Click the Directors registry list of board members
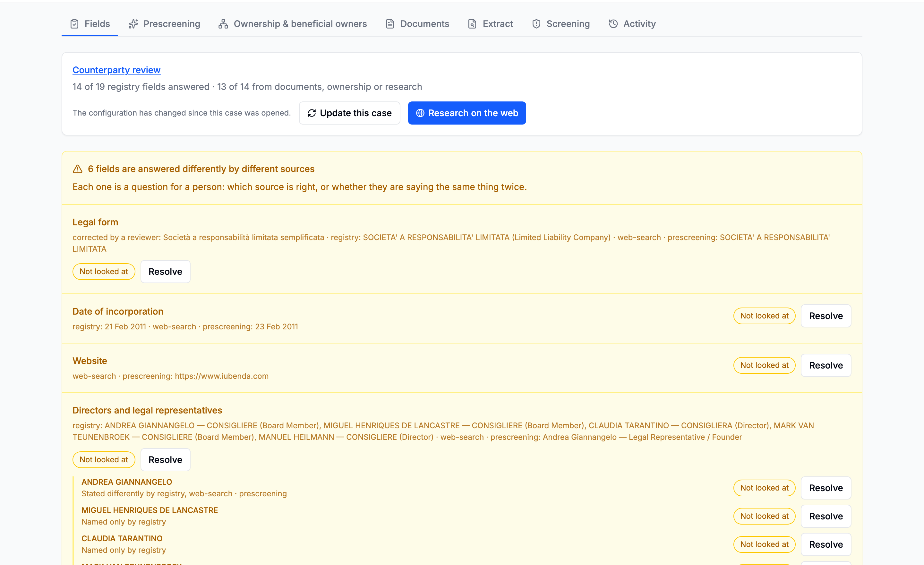This screenshot has width=924, height=565. click(443, 431)
